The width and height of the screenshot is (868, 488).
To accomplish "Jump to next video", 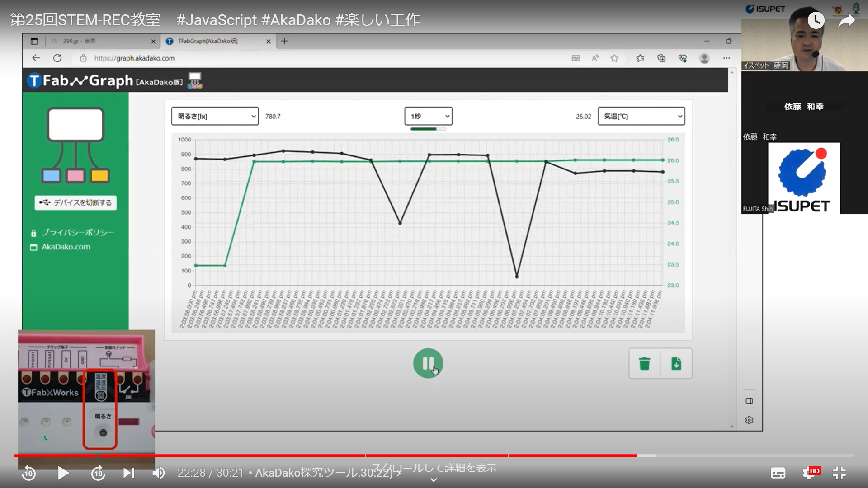I will tap(129, 473).
